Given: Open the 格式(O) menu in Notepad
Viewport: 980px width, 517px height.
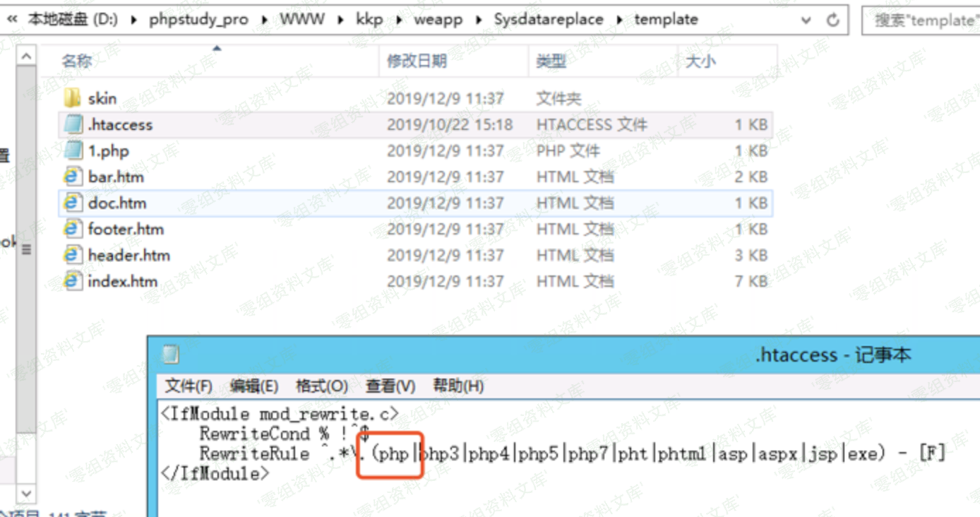Looking at the screenshot, I should pos(321,386).
